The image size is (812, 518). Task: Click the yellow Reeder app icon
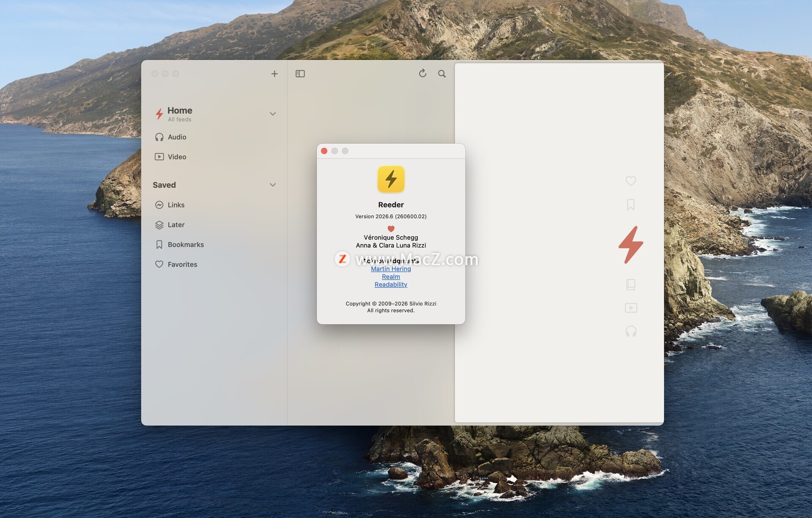click(x=391, y=179)
